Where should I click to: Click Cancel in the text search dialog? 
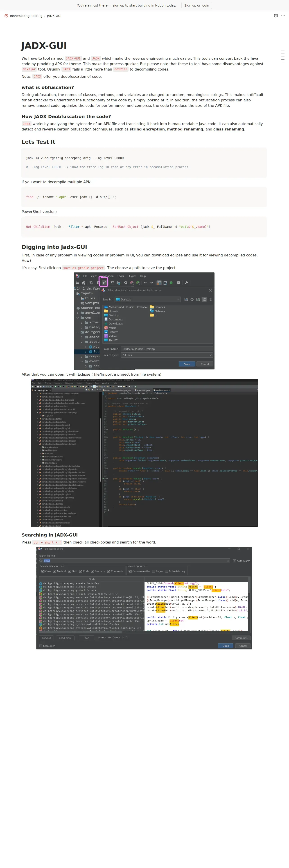(x=243, y=646)
